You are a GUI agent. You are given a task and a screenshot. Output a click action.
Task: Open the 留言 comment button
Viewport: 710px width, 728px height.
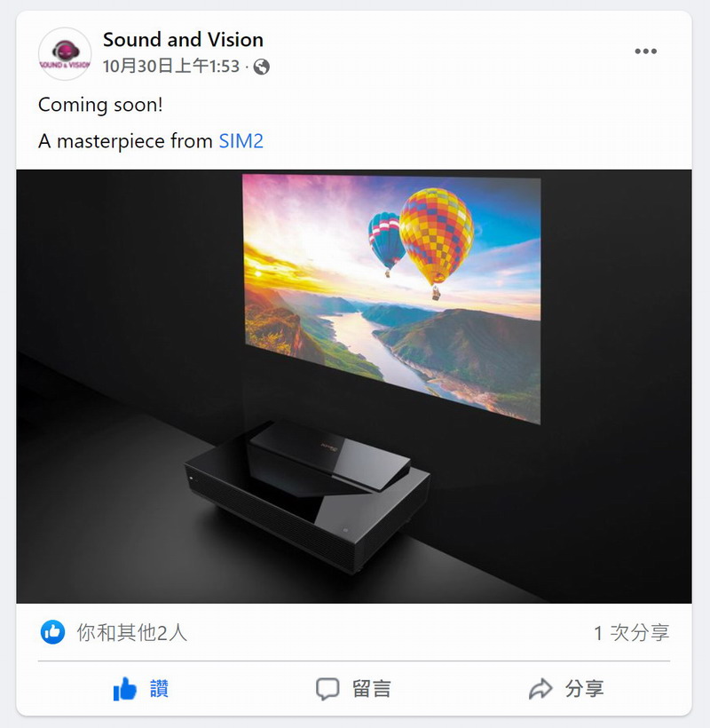click(x=354, y=689)
